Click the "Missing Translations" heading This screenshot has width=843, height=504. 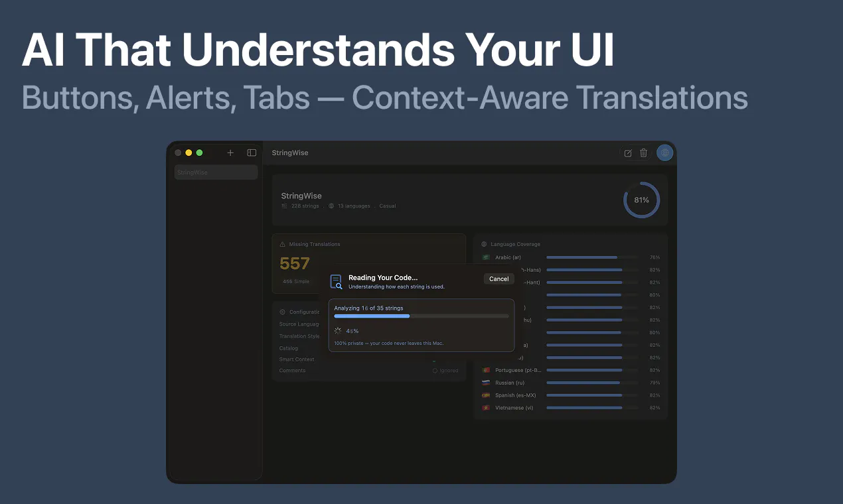pyautogui.click(x=315, y=244)
